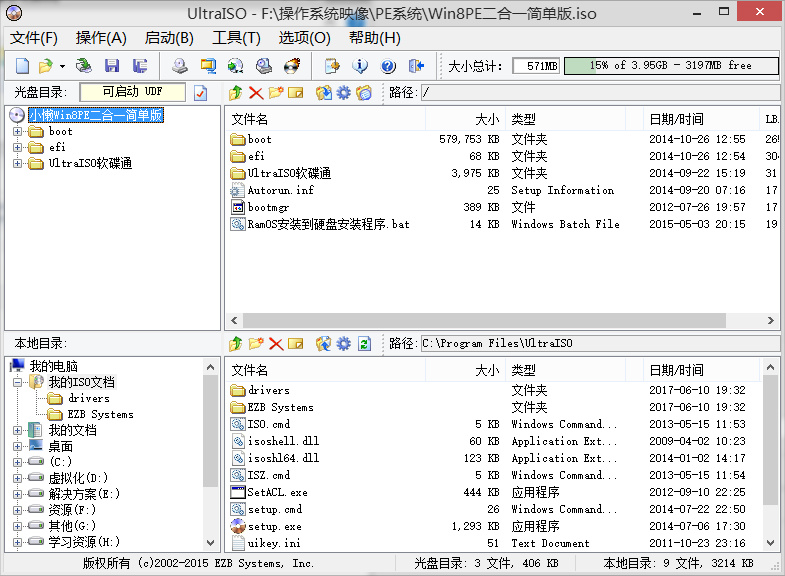The image size is (785, 576).
Task: Click the New file toolbar icon
Action: tap(22, 66)
